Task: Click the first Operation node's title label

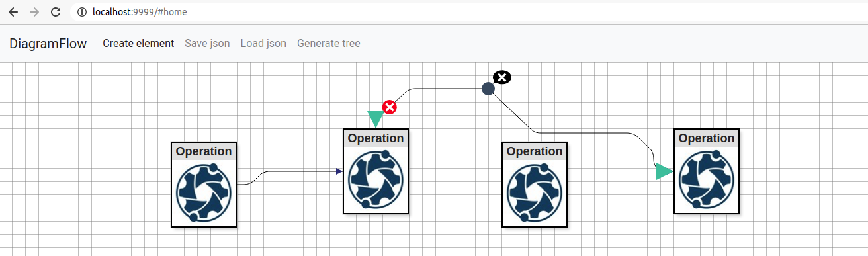Action: (204, 151)
